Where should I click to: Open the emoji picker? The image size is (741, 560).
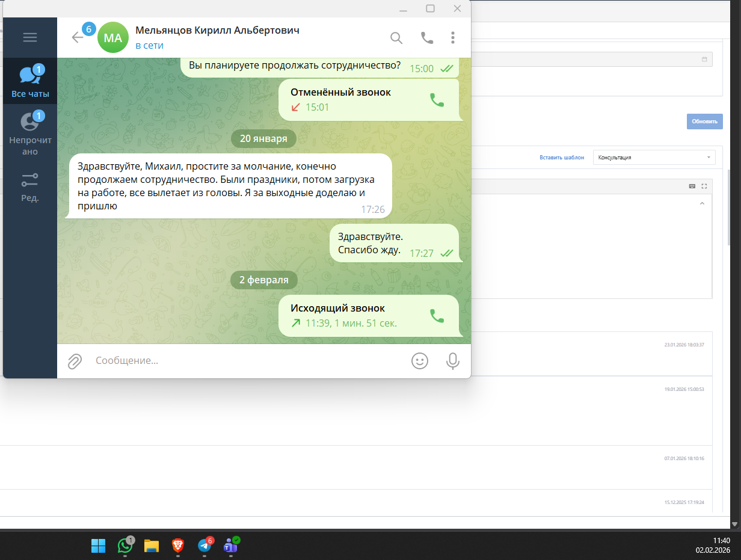click(420, 361)
